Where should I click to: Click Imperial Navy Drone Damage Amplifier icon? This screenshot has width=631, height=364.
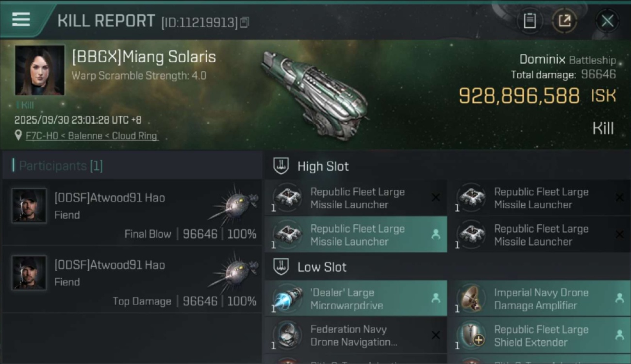[x=471, y=299]
